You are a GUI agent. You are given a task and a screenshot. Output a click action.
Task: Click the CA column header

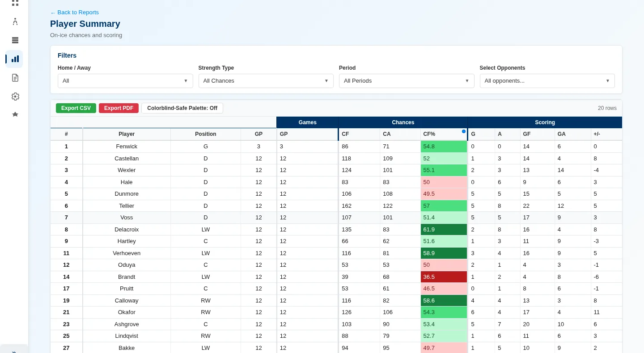click(400, 134)
